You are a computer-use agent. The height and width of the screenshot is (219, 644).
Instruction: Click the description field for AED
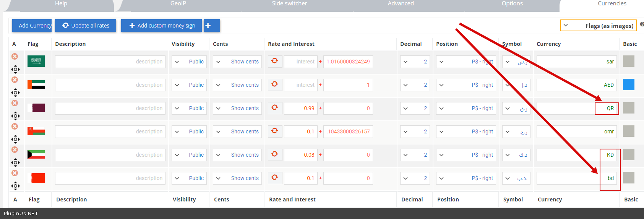pyautogui.click(x=110, y=85)
